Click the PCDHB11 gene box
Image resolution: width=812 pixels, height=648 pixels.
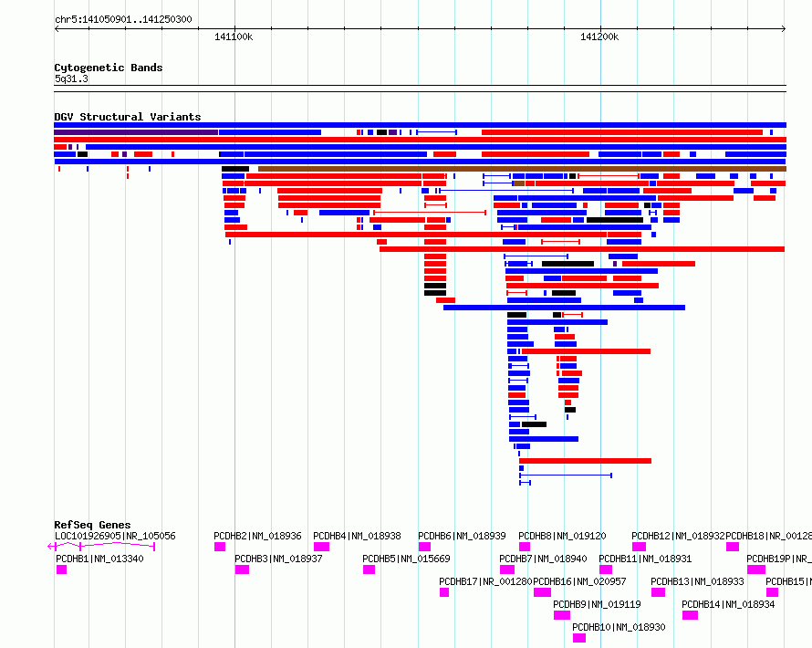click(606, 570)
